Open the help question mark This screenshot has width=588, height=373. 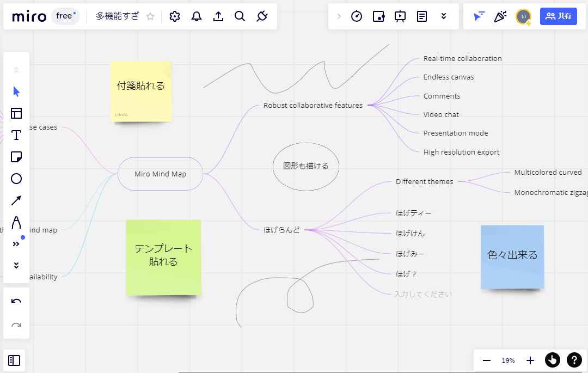(x=574, y=360)
